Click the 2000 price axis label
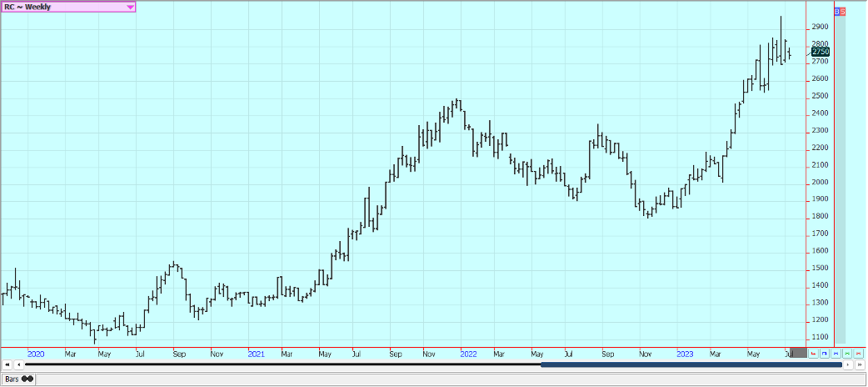868x387 pixels. pos(821,183)
